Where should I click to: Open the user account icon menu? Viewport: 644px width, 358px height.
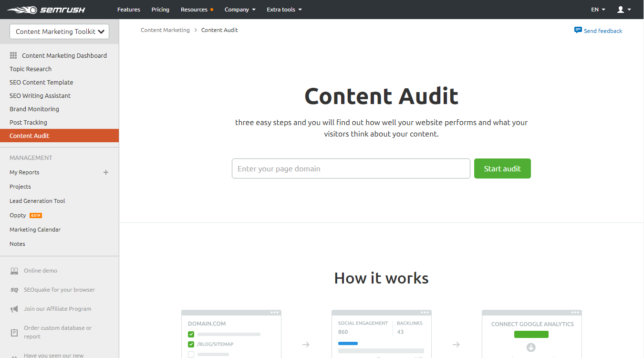tap(624, 10)
